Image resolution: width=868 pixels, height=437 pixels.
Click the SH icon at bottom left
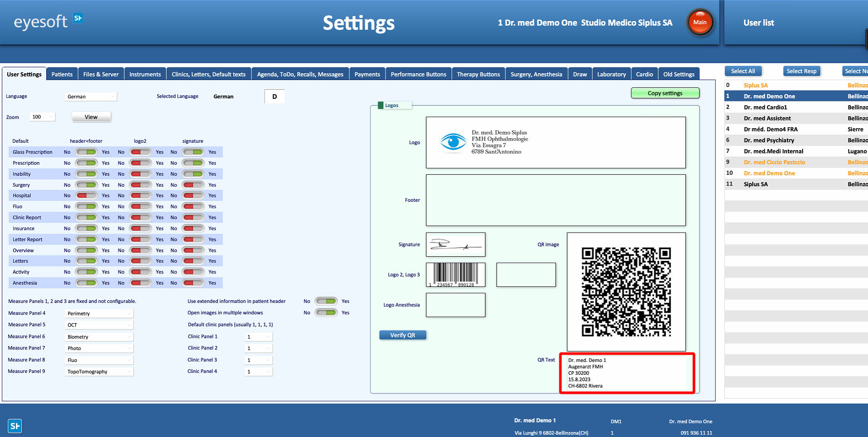[x=15, y=426]
